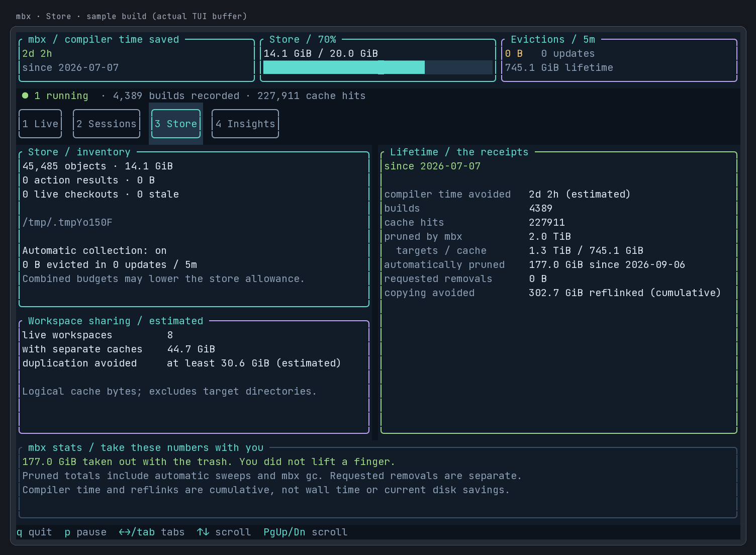Viewport: 756px width, 555px height.
Task: Click the 'PgUp/Dn scroll' footer hint
Action: (306, 532)
